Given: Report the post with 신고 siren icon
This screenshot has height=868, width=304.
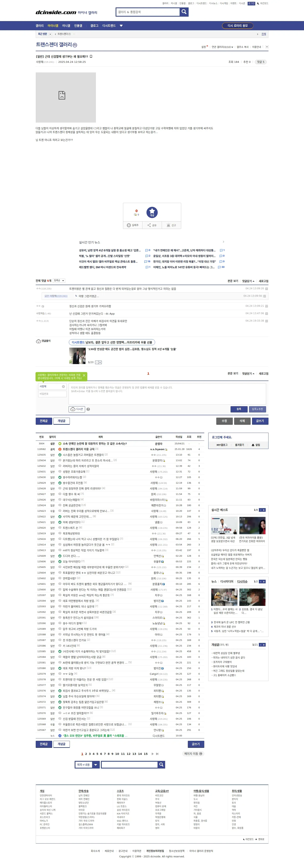Looking at the screenshot, I should pyautogui.click(x=172, y=225).
